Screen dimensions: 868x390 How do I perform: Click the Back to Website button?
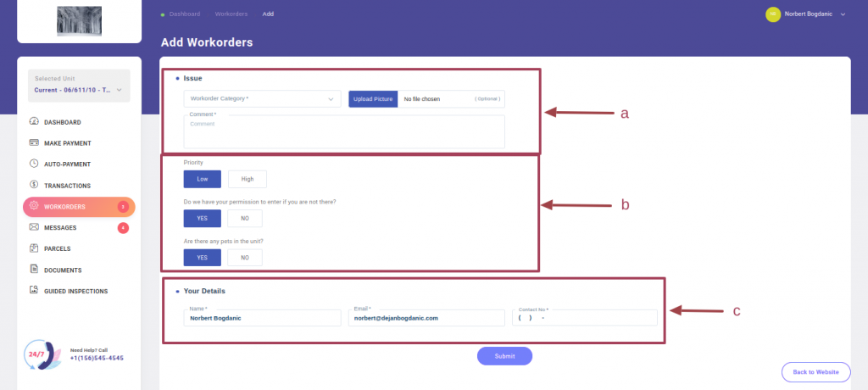click(815, 372)
